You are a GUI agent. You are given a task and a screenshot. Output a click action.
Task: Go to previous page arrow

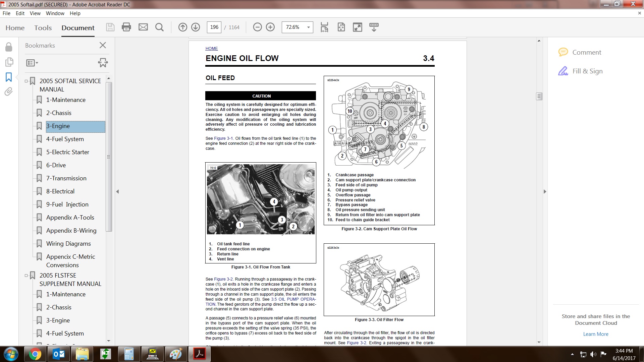click(x=182, y=27)
